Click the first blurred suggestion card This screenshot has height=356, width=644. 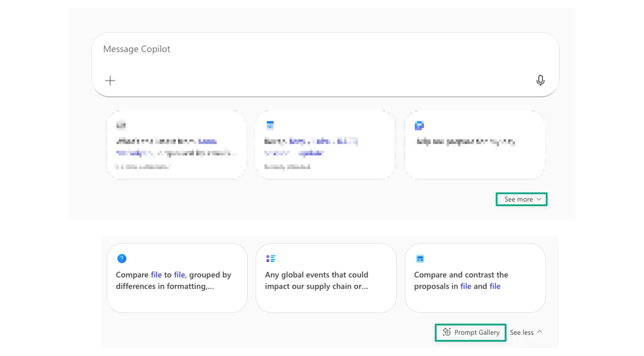pyautogui.click(x=176, y=144)
